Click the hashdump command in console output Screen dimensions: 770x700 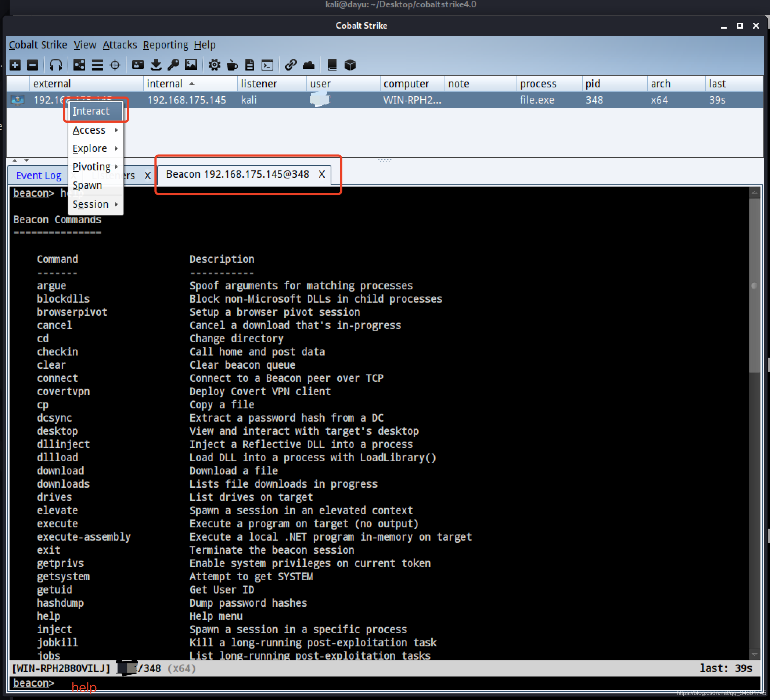[x=60, y=603]
